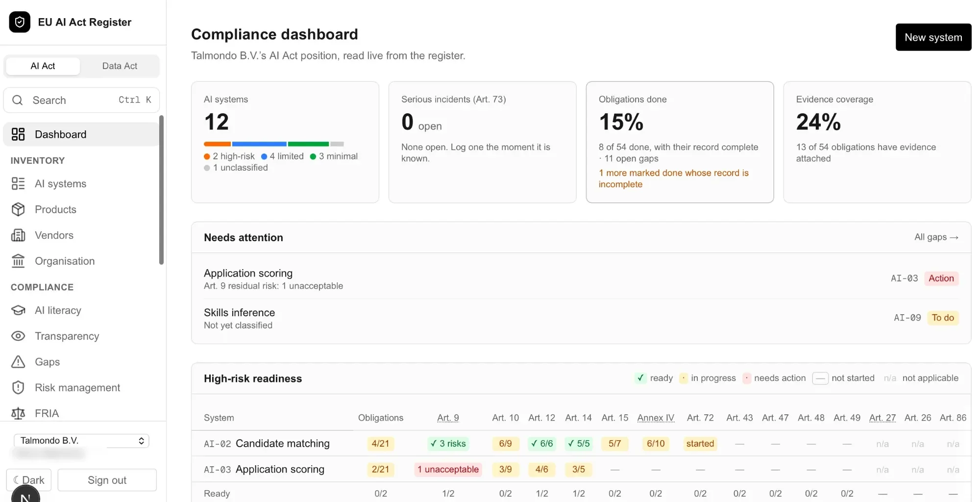Open the Products section
This screenshot has height=502, width=980.
[x=81, y=209]
